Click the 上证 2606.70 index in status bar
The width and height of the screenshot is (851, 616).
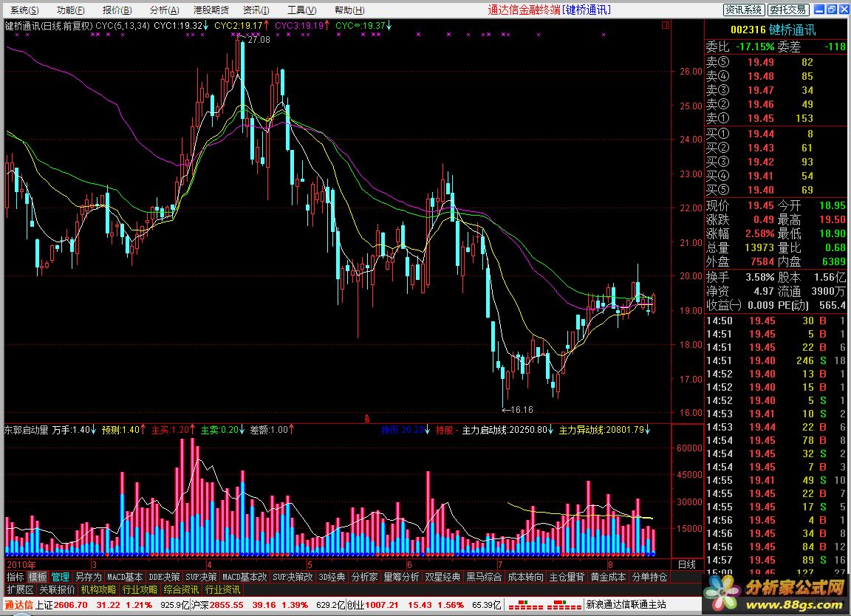click(x=61, y=605)
